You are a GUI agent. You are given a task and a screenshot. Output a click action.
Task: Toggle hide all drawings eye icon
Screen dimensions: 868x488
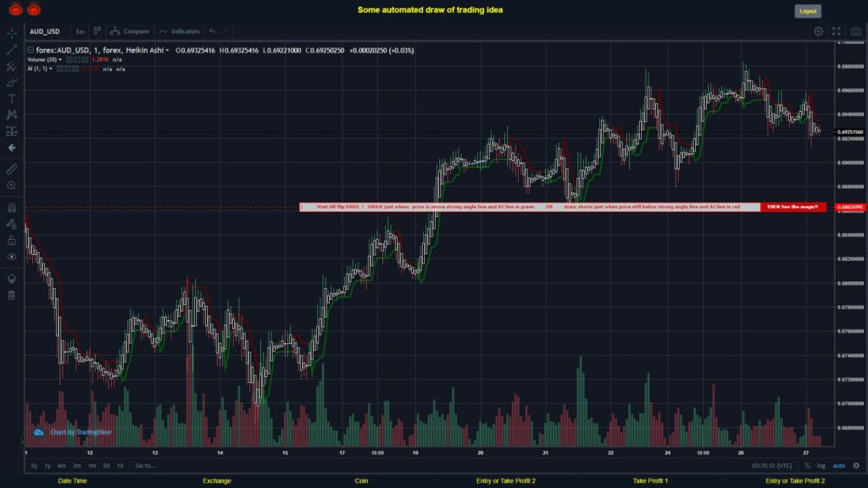[12, 257]
